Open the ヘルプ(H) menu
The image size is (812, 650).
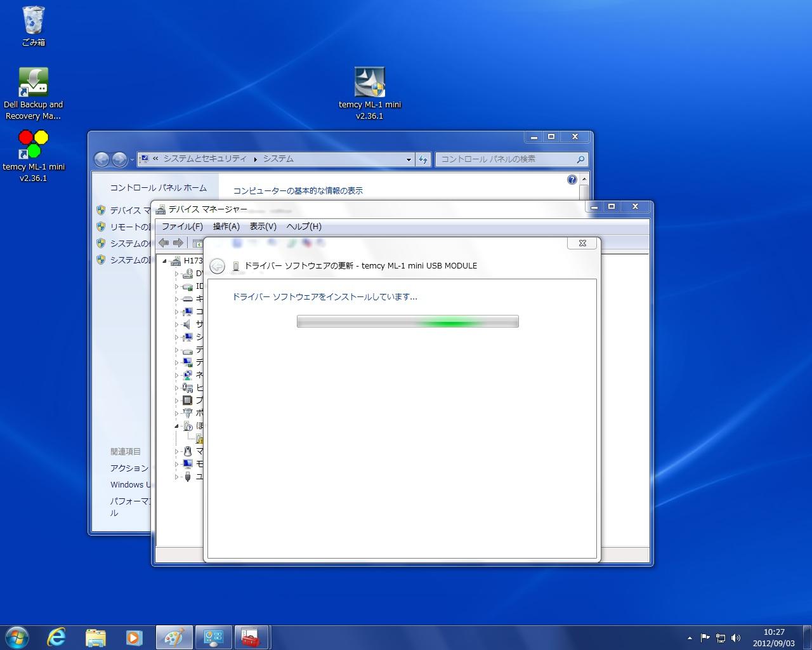tap(304, 227)
